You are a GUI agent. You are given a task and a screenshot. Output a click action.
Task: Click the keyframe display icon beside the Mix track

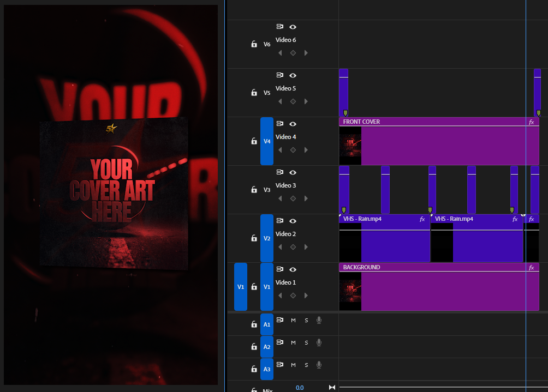pyautogui.click(x=331, y=387)
